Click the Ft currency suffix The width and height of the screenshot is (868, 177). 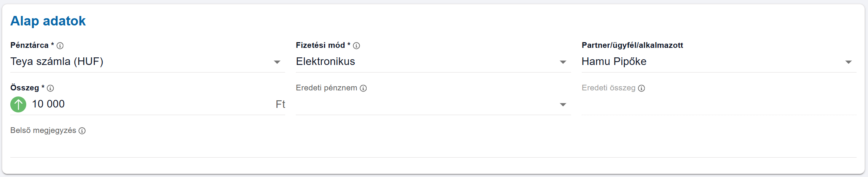click(x=280, y=104)
